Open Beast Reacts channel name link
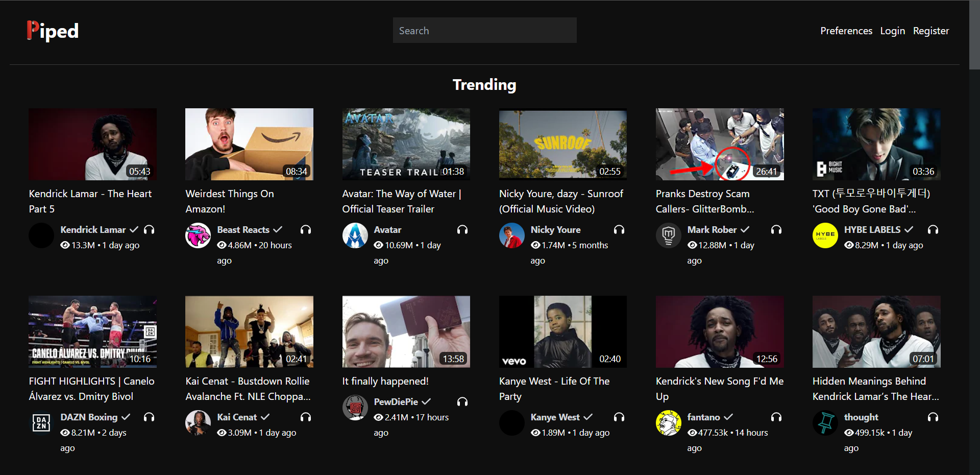 (243, 230)
